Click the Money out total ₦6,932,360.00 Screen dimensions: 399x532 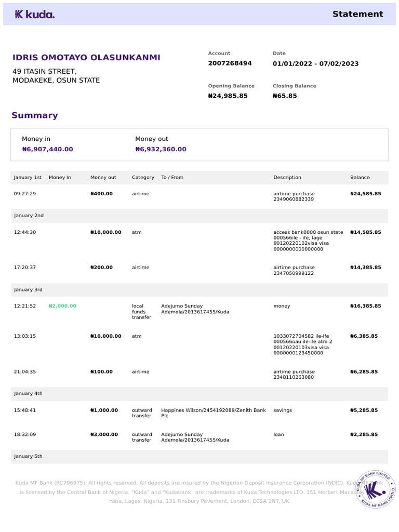point(161,149)
